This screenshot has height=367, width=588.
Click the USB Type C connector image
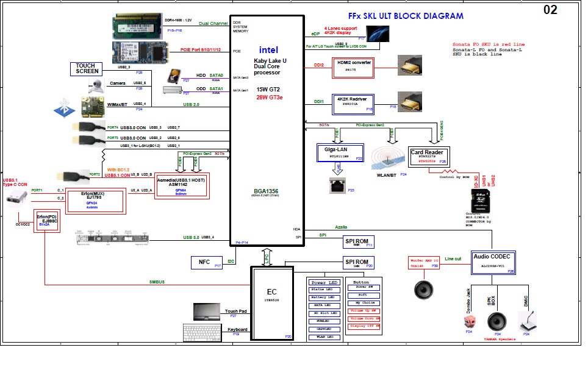coord(17,198)
